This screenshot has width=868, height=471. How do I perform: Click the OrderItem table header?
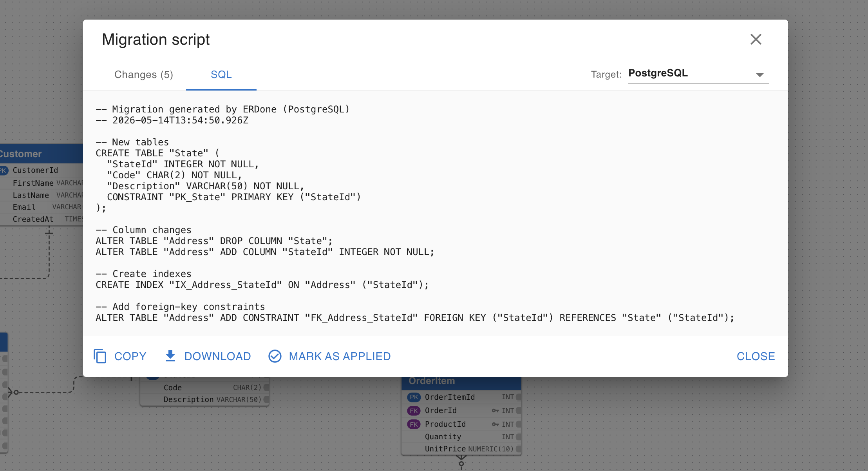click(461, 383)
